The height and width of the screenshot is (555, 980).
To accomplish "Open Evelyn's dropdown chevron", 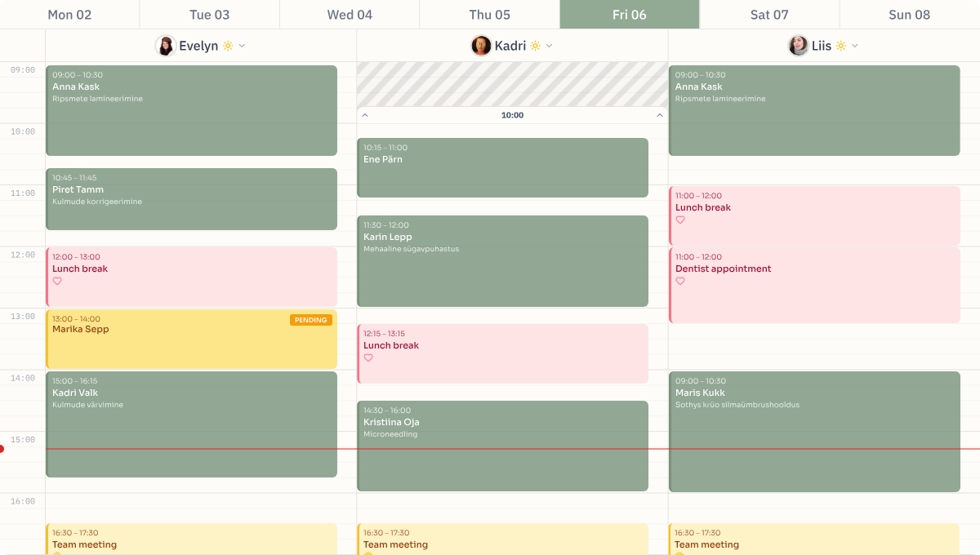I will (242, 46).
